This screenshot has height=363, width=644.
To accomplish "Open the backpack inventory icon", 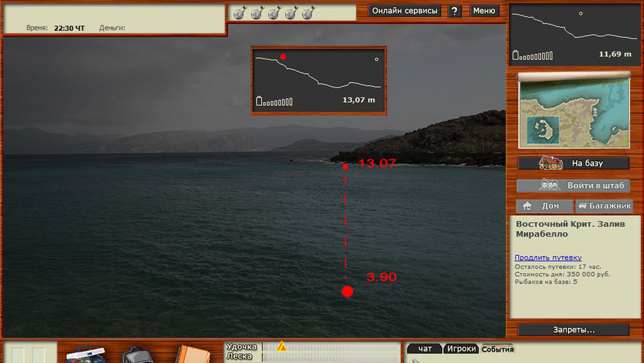I will tap(138, 355).
